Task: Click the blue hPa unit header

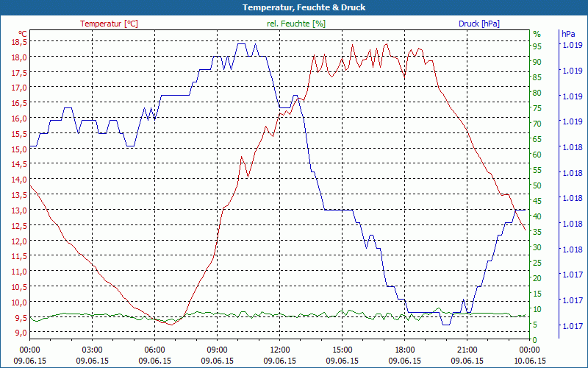Action: tap(568, 34)
